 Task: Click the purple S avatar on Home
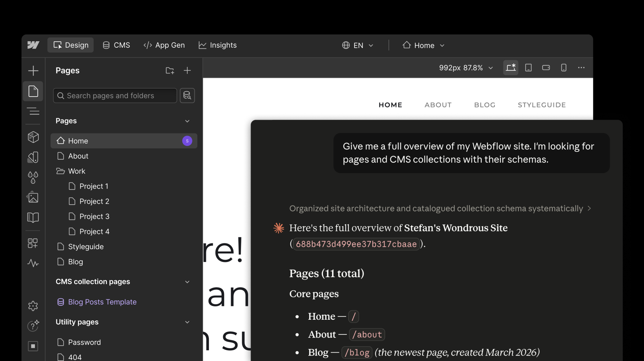(187, 141)
